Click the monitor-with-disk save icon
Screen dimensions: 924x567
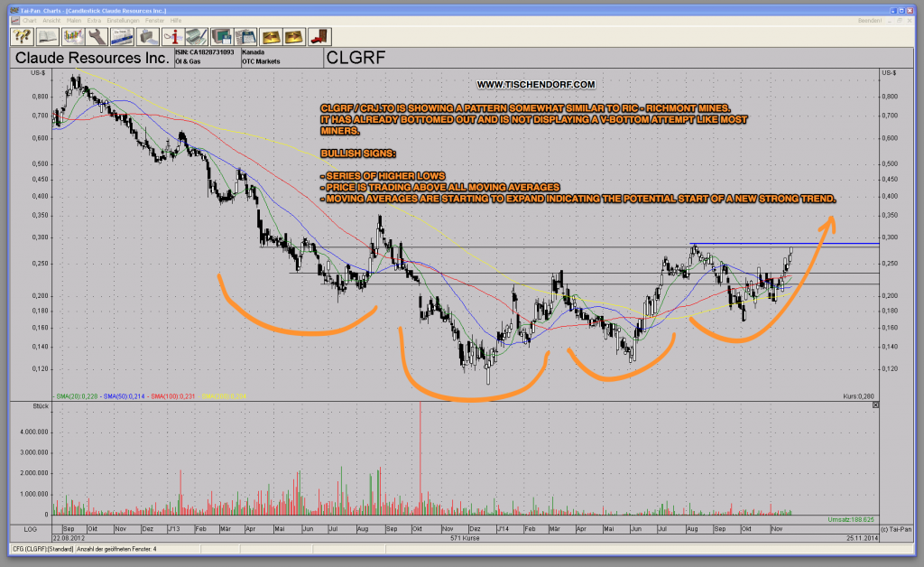(222, 37)
